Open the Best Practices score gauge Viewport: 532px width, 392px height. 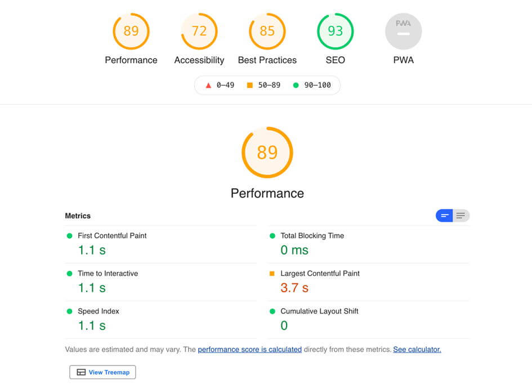pos(267,31)
